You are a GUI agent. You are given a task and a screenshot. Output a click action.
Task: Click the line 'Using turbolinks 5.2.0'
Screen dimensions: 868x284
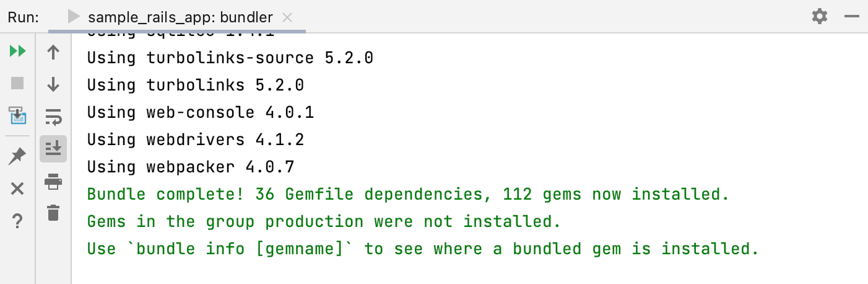(x=195, y=85)
